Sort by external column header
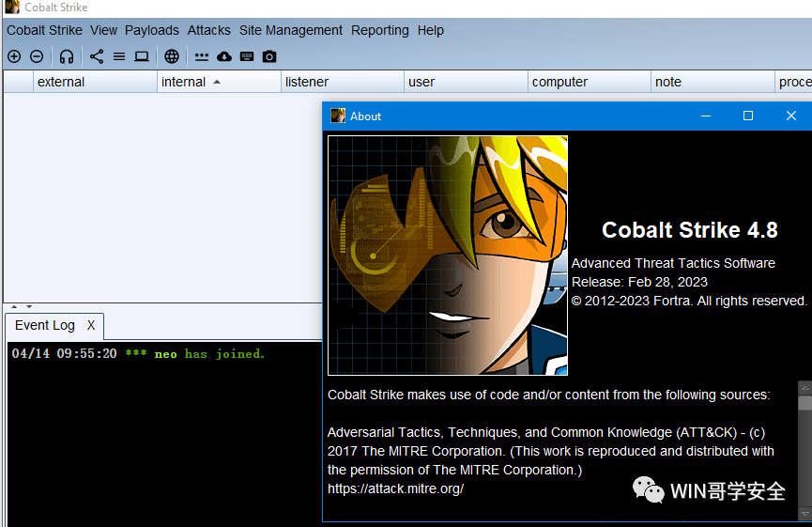 pyautogui.click(x=96, y=82)
